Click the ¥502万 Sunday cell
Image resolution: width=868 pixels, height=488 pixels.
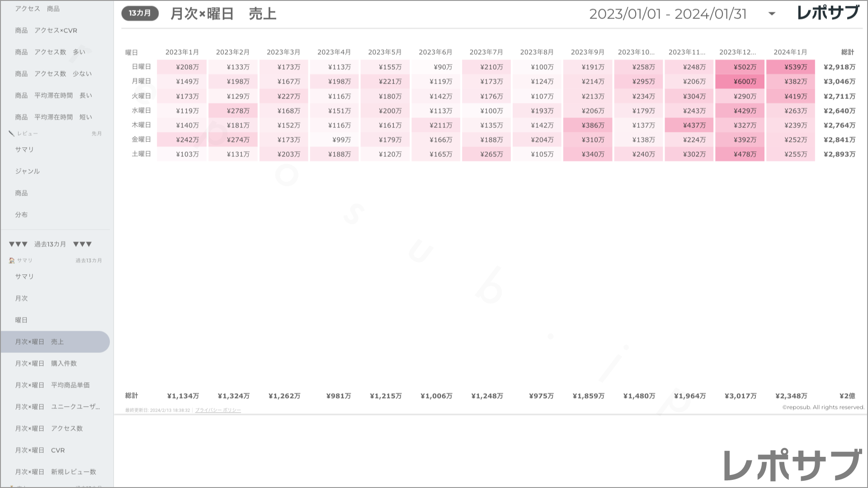coord(740,67)
